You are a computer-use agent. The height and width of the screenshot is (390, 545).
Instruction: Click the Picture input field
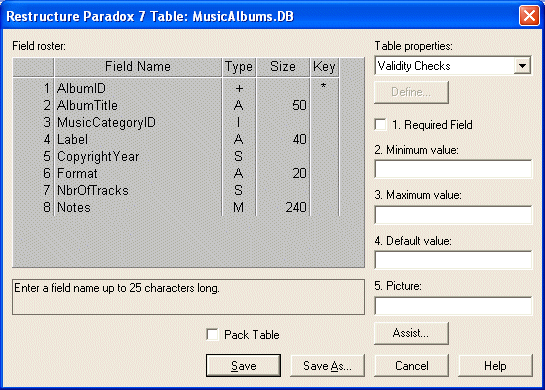[453, 306]
